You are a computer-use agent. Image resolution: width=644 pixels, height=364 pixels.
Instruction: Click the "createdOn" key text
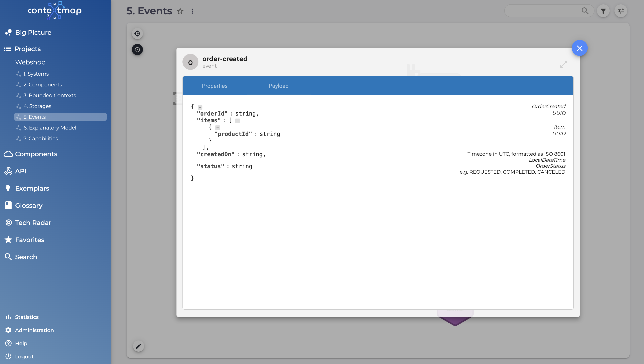click(216, 154)
